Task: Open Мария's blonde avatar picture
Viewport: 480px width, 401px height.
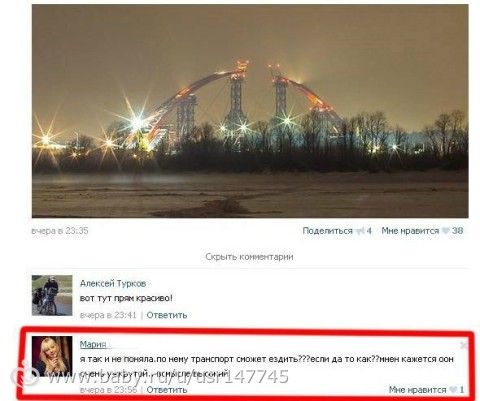Action: coord(52,356)
